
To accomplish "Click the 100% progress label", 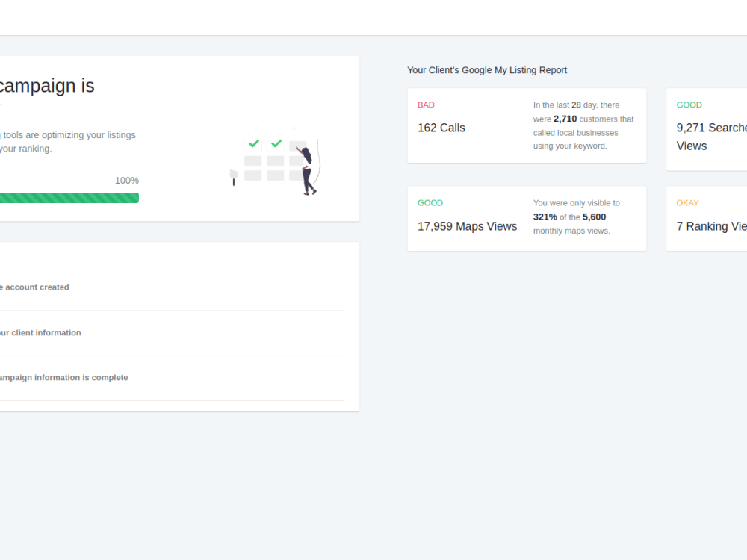I will click(x=127, y=181).
